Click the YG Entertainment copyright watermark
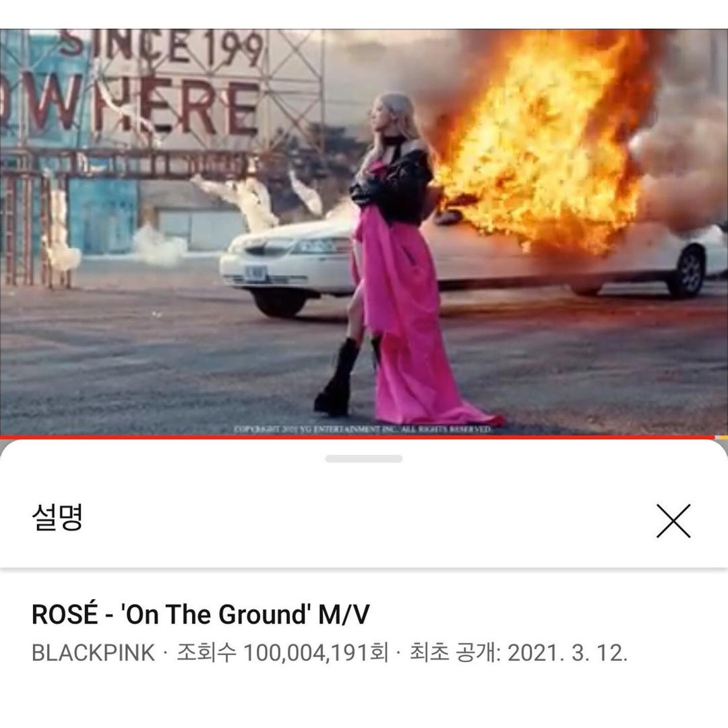This screenshot has width=728, height=728. (x=362, y=429)
